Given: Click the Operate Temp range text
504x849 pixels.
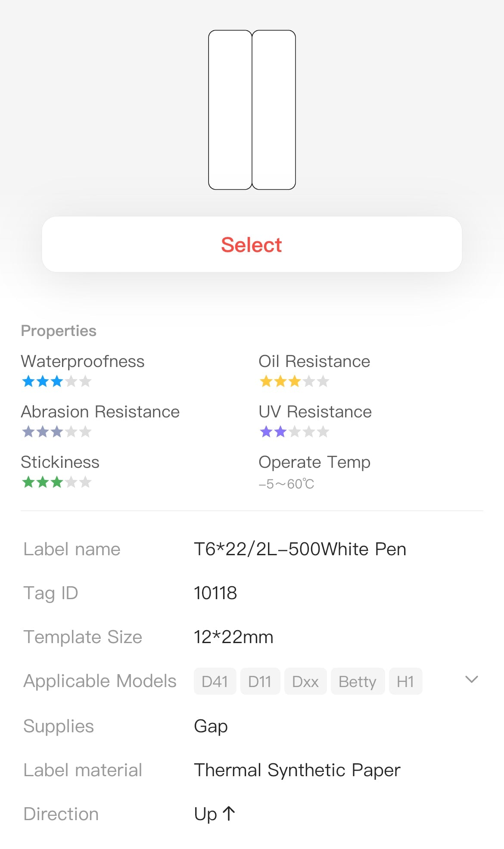Looking at the screenshot, I should (286, 484).
